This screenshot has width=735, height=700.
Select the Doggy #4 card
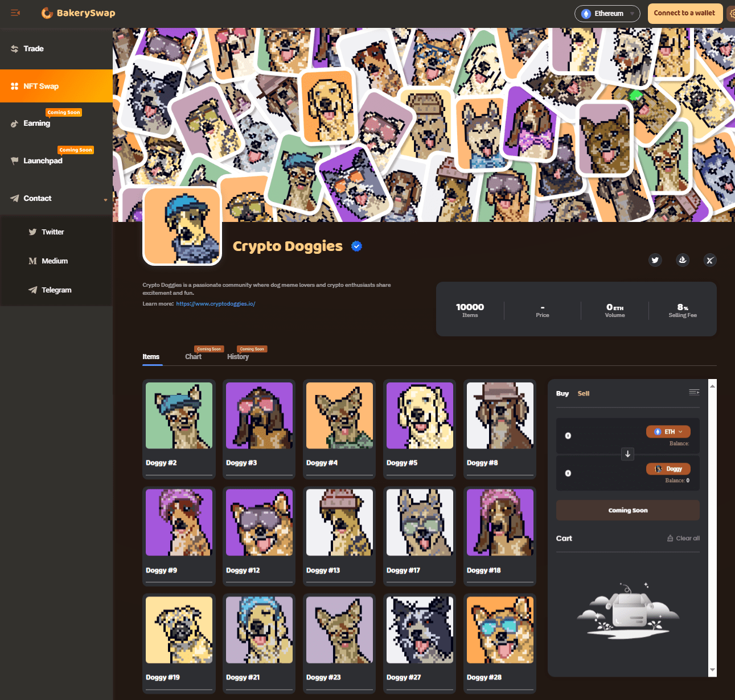(339, 429)
